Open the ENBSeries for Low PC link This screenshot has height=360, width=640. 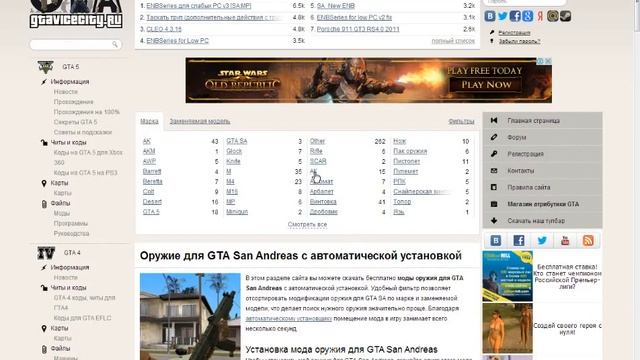click(178, 41)
